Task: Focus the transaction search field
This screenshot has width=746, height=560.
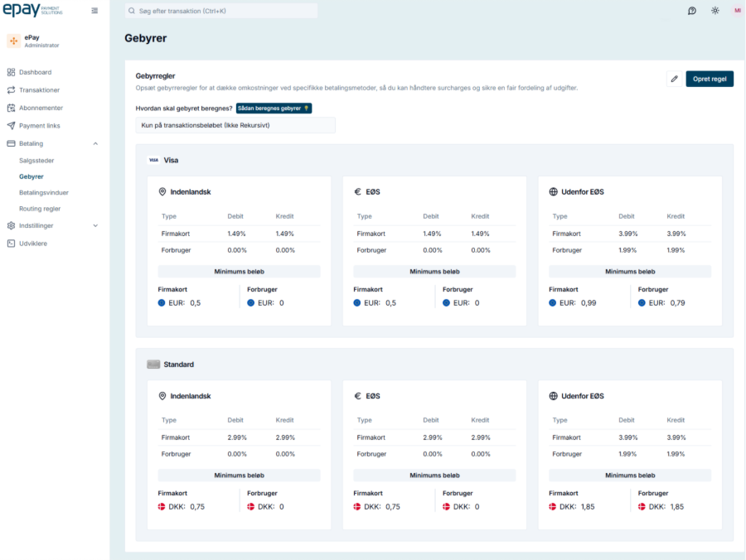Action: (221, 11)
